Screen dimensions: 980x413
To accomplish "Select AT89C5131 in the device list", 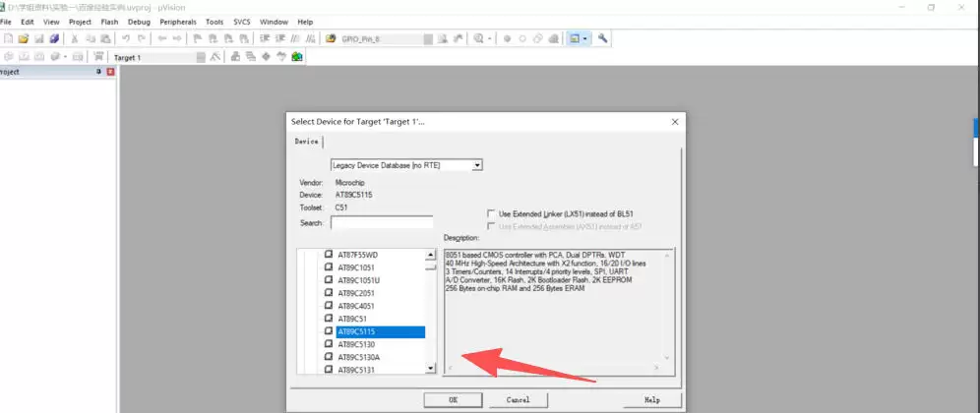I will click(356, 370).
